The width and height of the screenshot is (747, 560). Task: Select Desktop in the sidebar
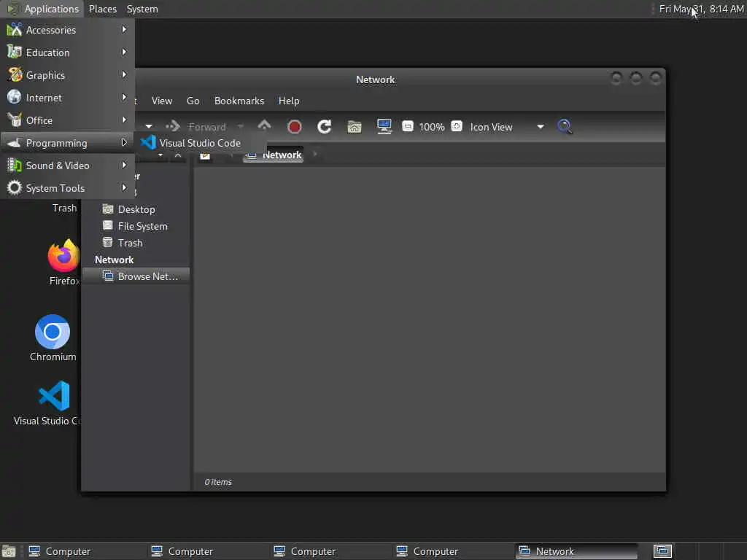(136, 209)
